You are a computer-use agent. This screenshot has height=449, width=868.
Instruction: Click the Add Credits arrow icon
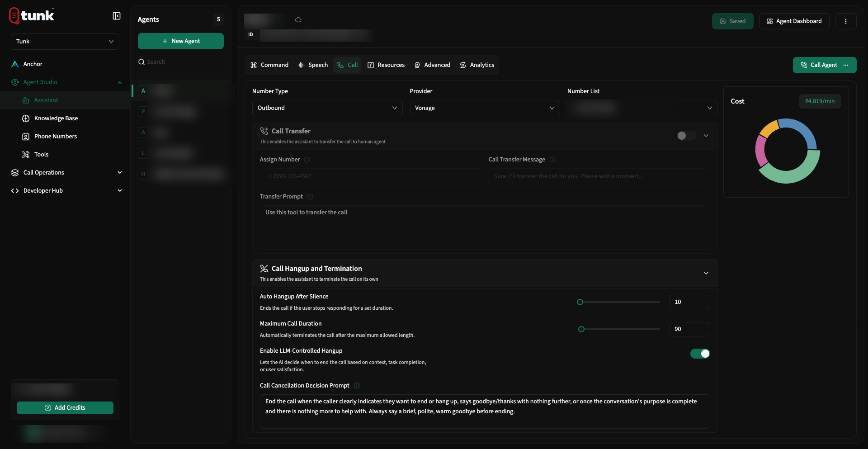48,408
